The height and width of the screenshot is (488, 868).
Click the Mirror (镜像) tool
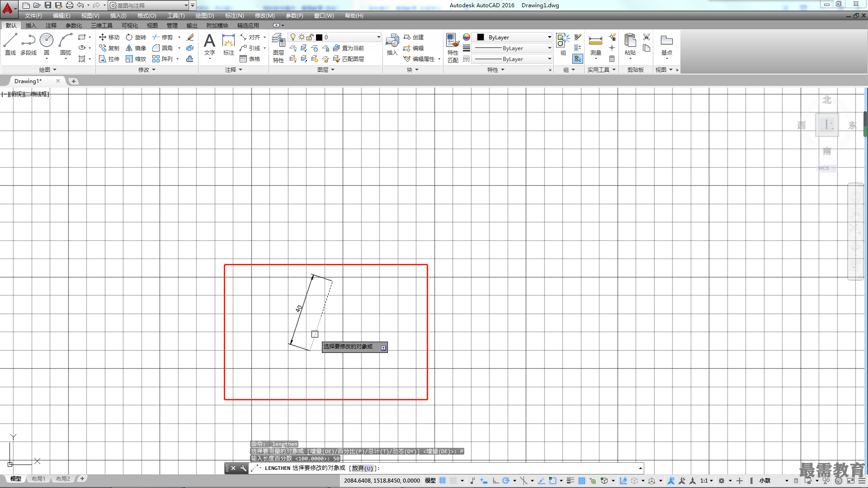pyautogui.click(x=136, y=48)
